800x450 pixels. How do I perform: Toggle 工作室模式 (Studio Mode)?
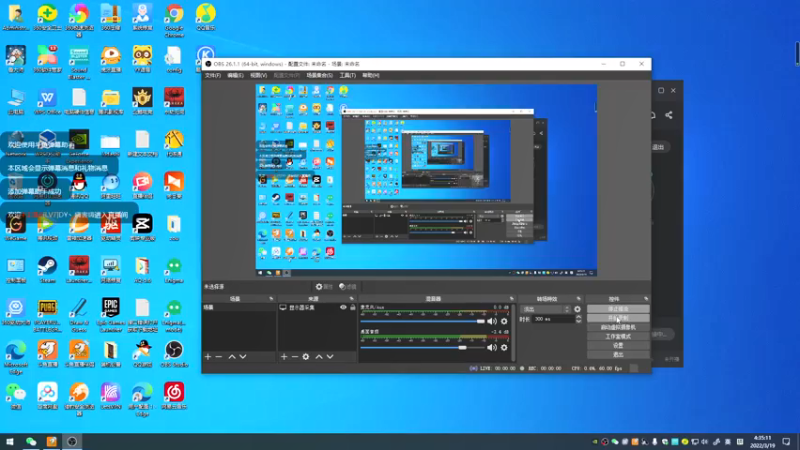click(618, 337)
